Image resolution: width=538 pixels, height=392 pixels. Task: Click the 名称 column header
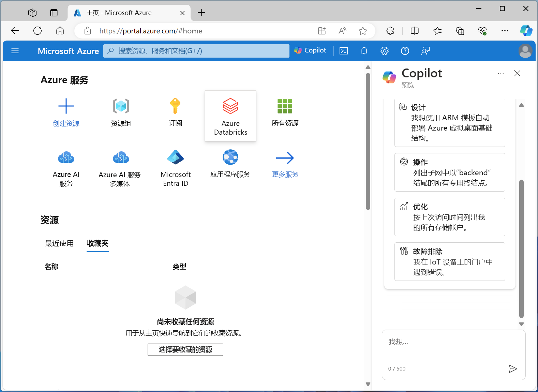pyautogui.click(x=51, y=267)
